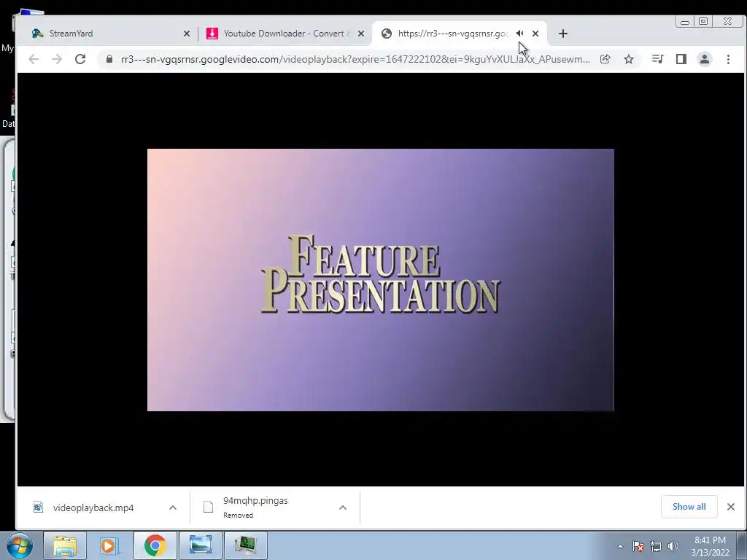Expand 94mqhp.pingas download options chevron
Image resolution: width=747 pixels, height=560 pixels.
[x=343, y=507]
